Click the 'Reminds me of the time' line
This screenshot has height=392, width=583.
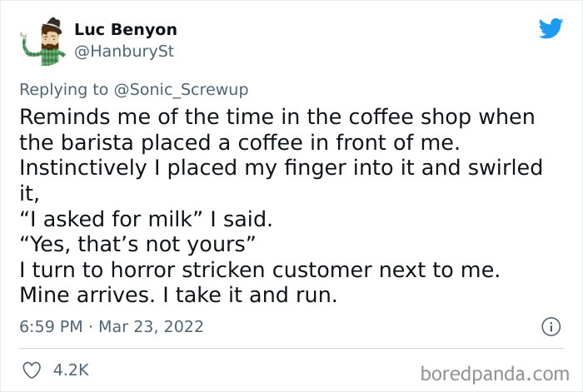click(277, 117)
